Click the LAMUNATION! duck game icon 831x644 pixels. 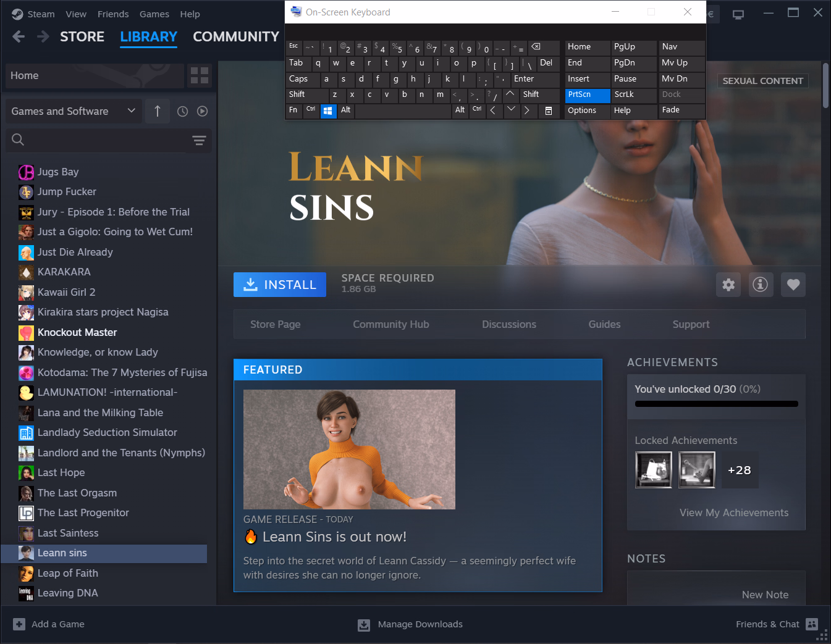[x=26, y=393]
